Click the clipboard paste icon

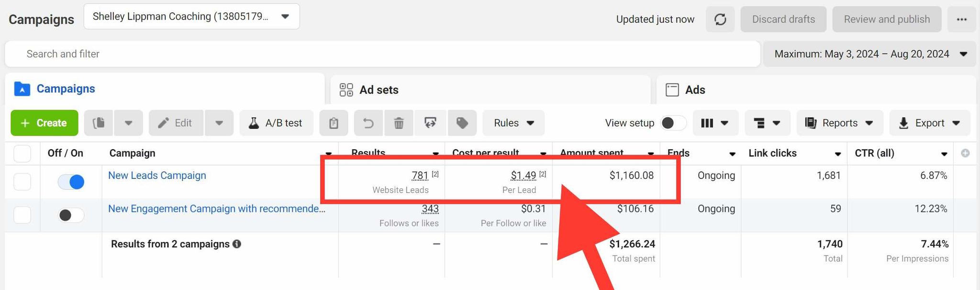[x=334, y=123]
